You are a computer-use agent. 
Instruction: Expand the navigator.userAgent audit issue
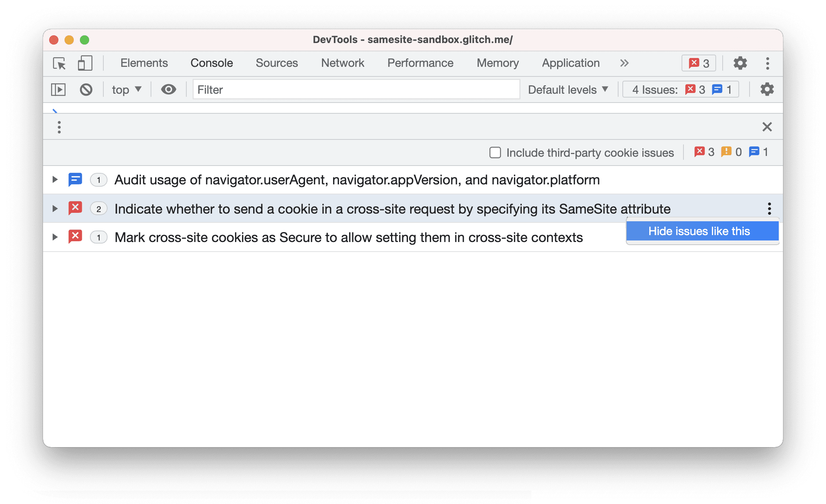click(53, 180)
